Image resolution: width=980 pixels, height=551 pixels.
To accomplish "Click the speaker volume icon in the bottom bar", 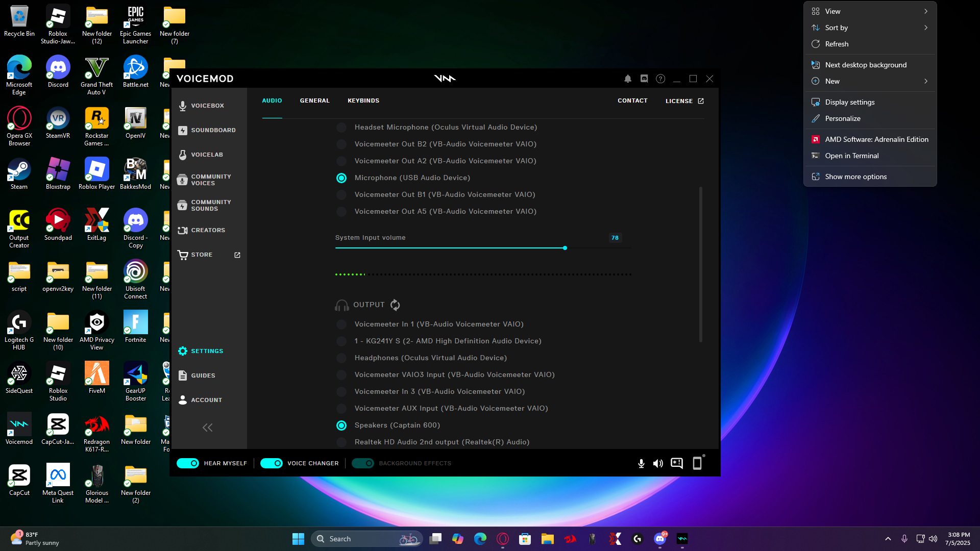I will pos(658,463).
